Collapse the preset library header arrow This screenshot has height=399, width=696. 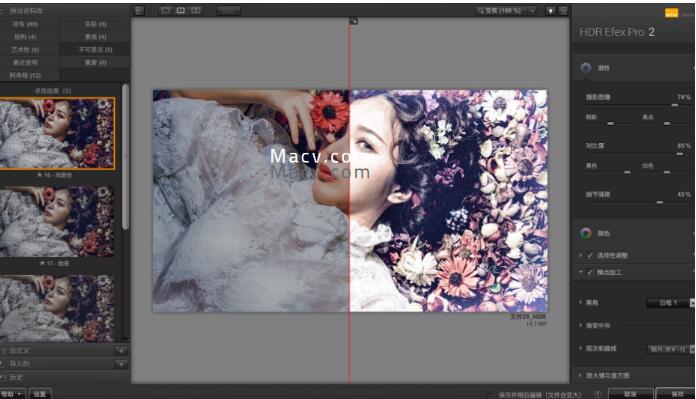2,10
